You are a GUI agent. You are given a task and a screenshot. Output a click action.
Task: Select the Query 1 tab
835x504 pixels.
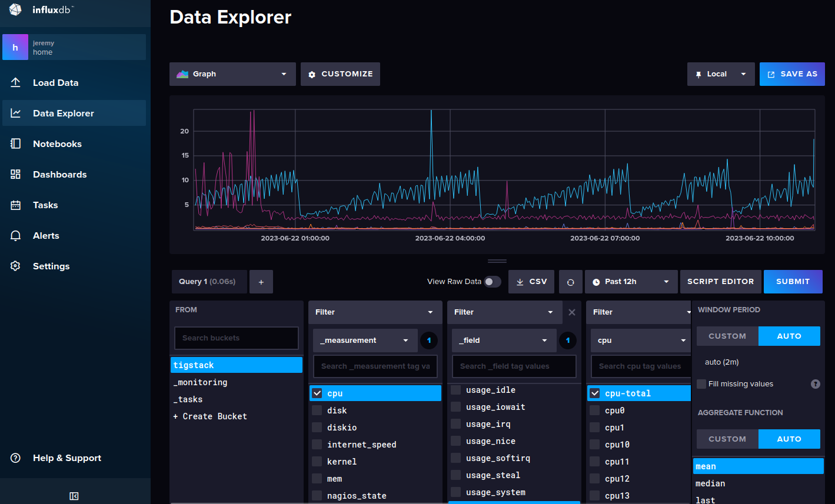coord(209,281)
